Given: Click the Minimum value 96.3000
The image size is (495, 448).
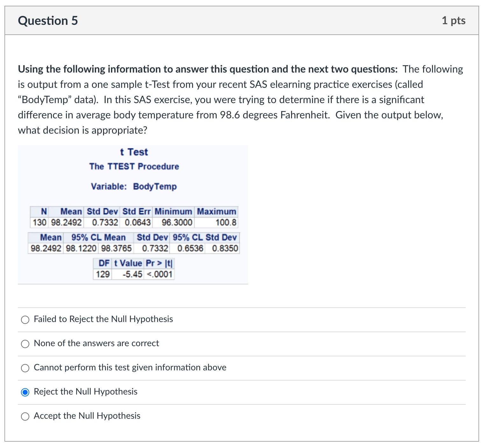Looking at the screenshot, I should click(x=175, y=222).
